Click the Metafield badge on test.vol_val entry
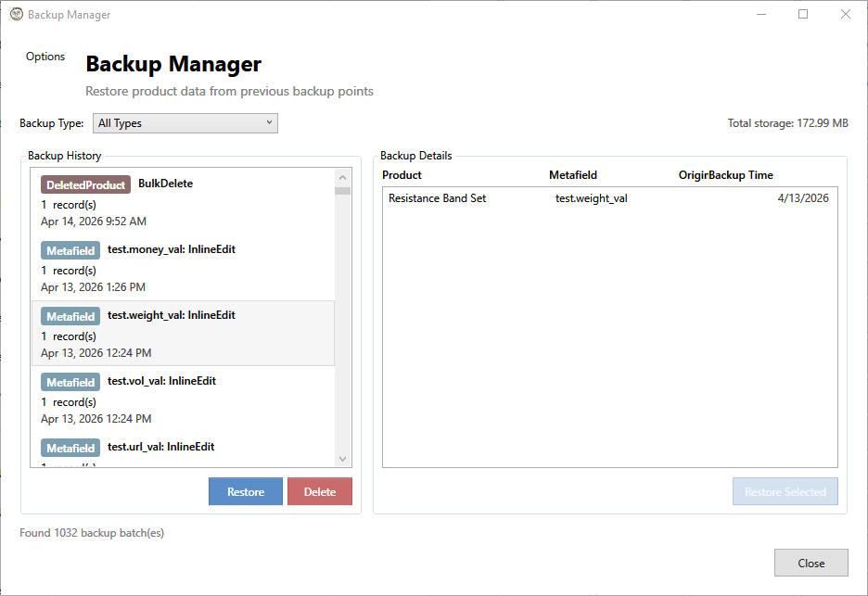The height and width of the screenshot is (596, 868). pyautogui.click(x=70, y=381)
